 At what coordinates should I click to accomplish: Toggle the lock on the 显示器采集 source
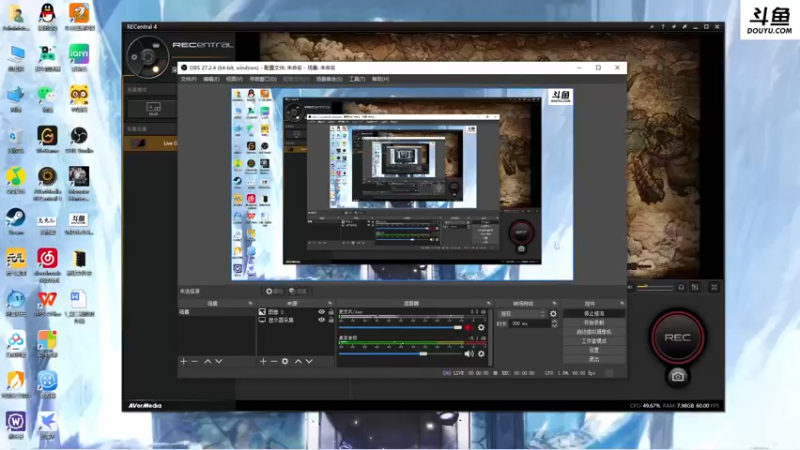coord(331,320)
